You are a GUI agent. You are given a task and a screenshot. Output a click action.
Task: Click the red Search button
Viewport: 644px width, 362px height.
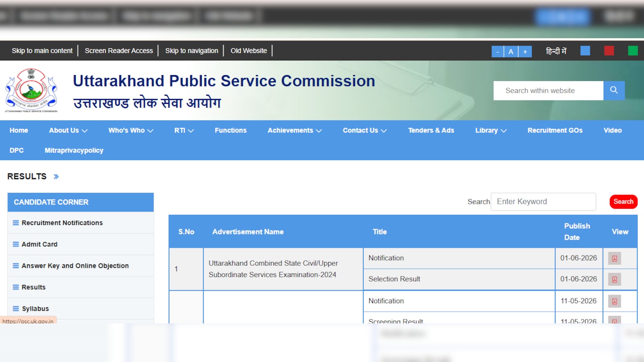(x=623, y=202)
